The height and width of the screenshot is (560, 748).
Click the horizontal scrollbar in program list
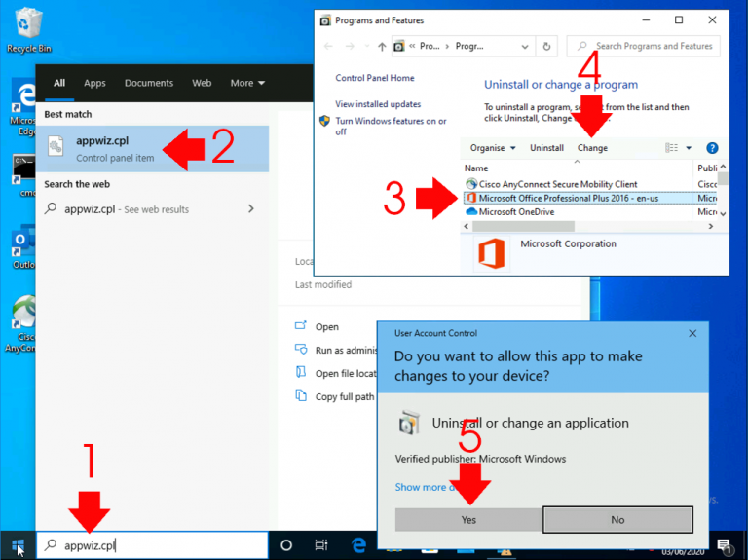(523, 226)
